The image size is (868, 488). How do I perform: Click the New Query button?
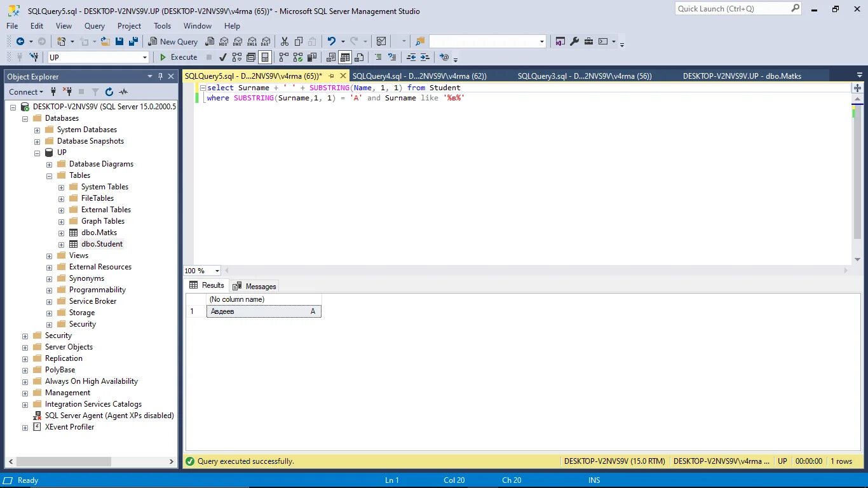tap(173, 41)
